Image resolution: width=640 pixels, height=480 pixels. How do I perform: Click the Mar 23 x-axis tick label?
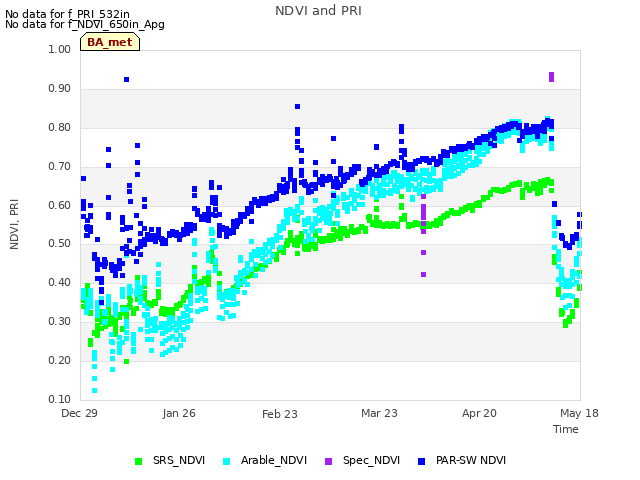point(379,413)
